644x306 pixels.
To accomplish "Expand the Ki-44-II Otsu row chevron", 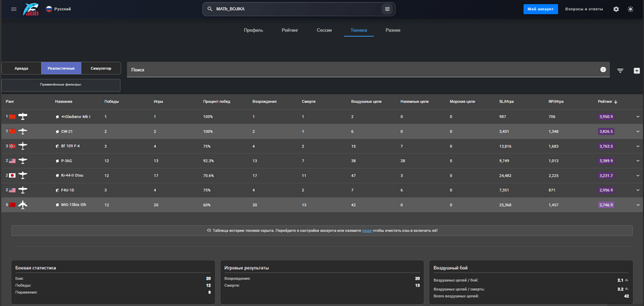I will (x=638, y=175).
